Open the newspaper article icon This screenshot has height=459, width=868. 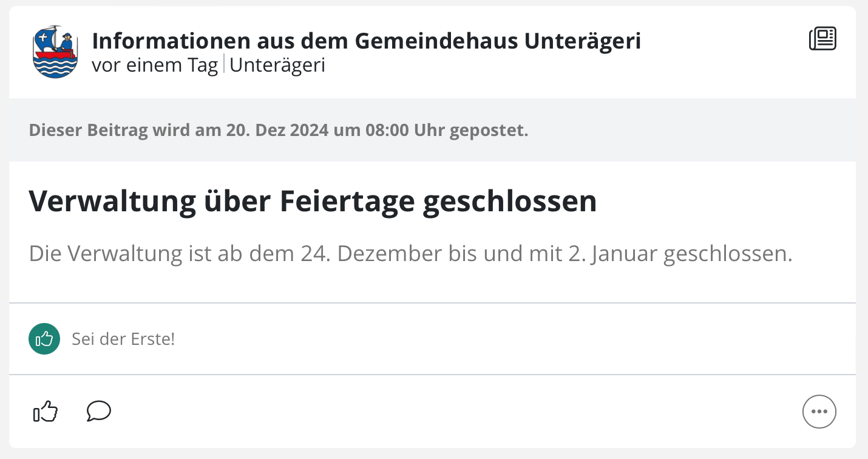point(822,39)
